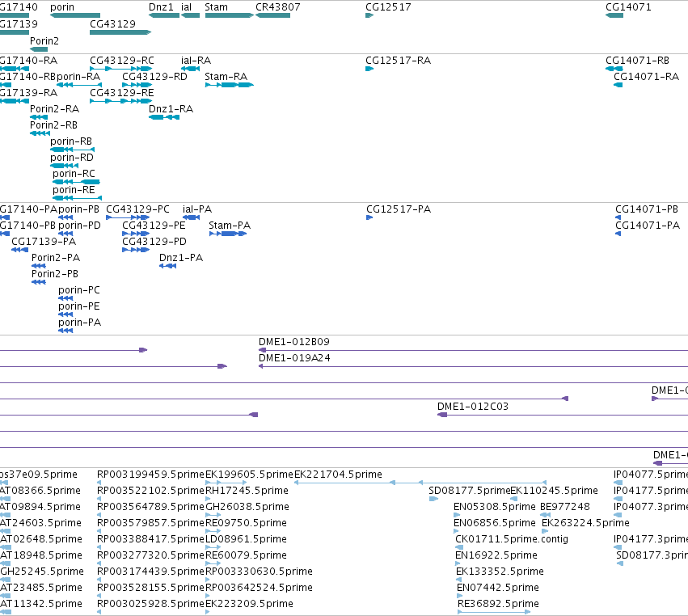Select the Stam gene feature
Viewport: 688px width, 616px height.
point(229,15)
